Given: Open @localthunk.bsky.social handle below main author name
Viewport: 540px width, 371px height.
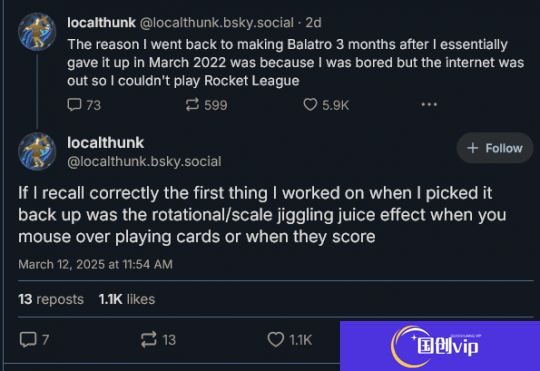Looking at the screenshot, I should (144, 162).
